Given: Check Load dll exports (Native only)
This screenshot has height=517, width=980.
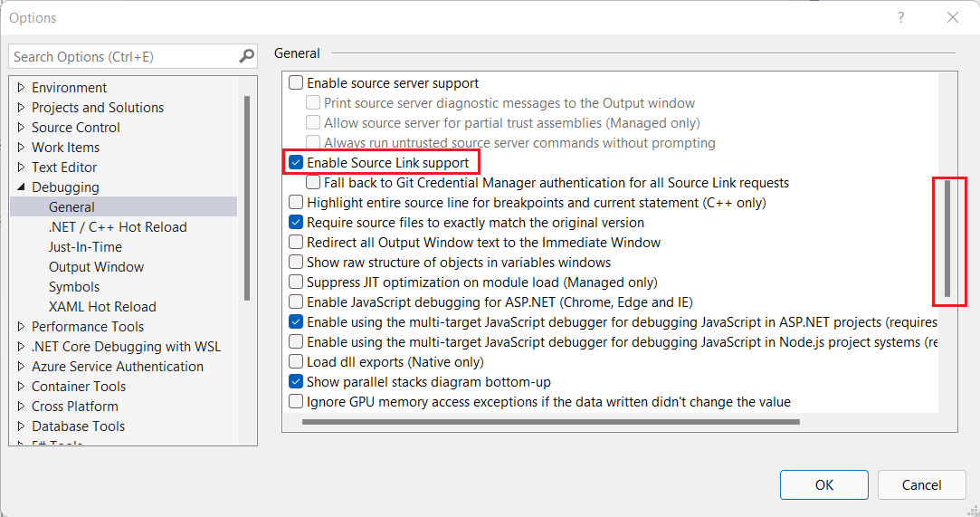Looking at the screenshot, I should click(296, 362).
